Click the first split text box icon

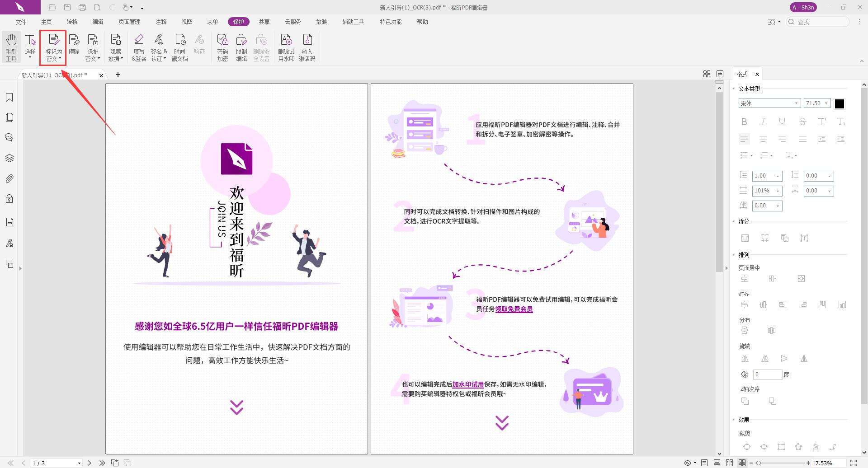[745, 238]
